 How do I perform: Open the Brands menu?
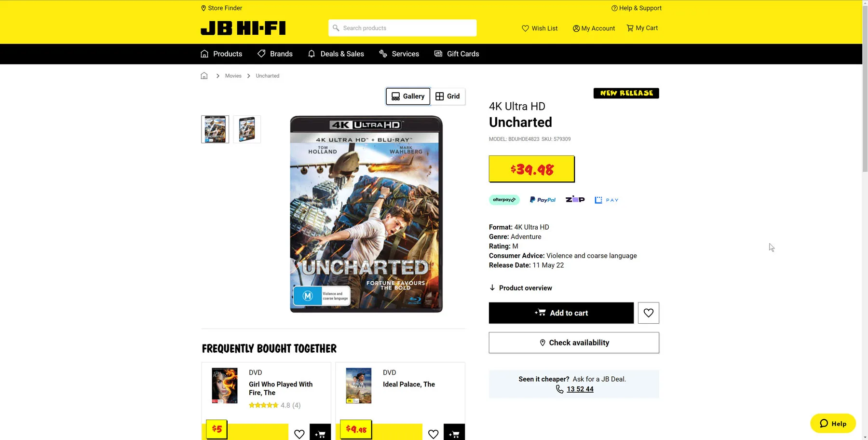coord(275,54)
